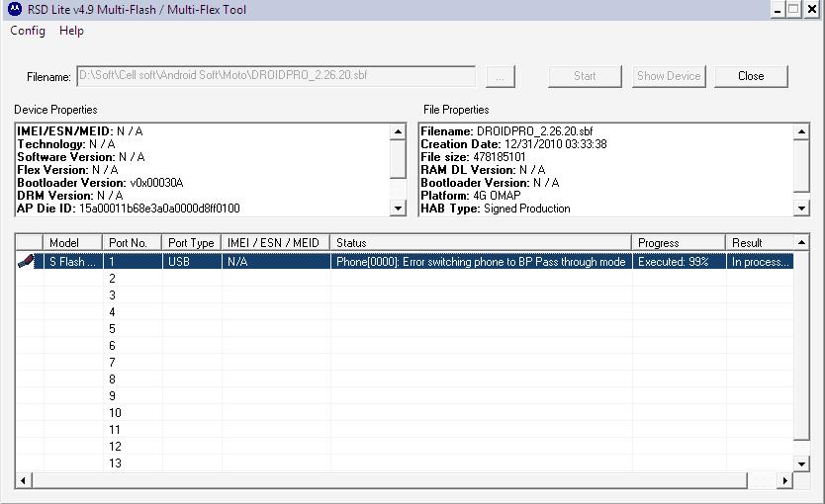
Task: Click the Port Type column header
Action: [191, 243]
